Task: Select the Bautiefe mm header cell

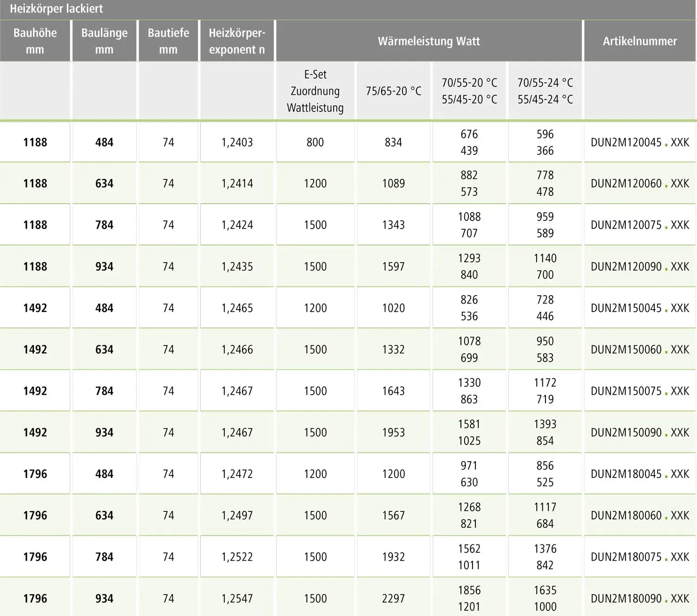Action: point(168,41)
